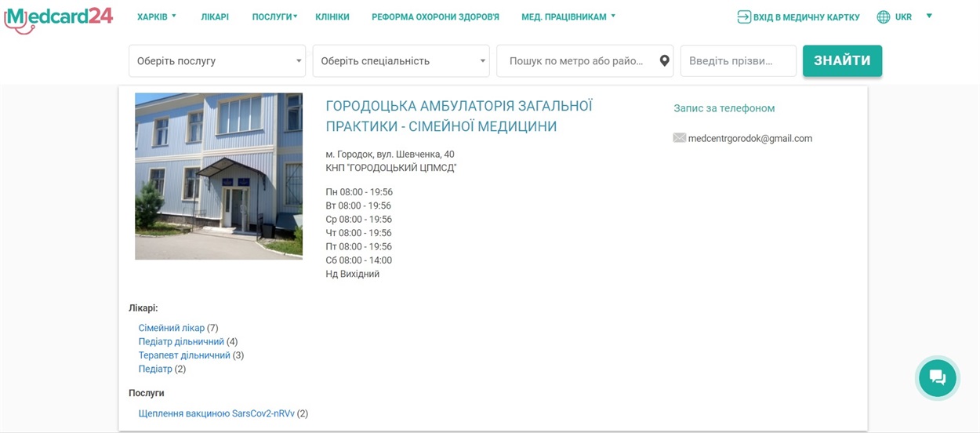Open the Оберіть спеціальність dropdown
The width and height of the screenshot is (980, 433).
tap(401, 61)
